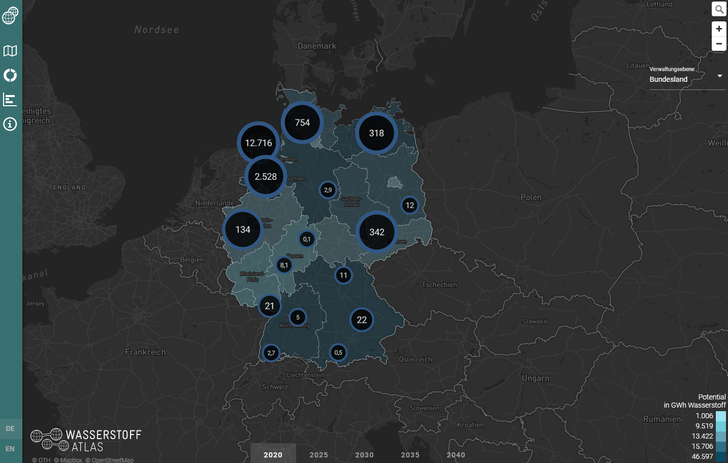Click the lightest legend color swatch
Screen dimensions: 728x463
pos(721,415)
